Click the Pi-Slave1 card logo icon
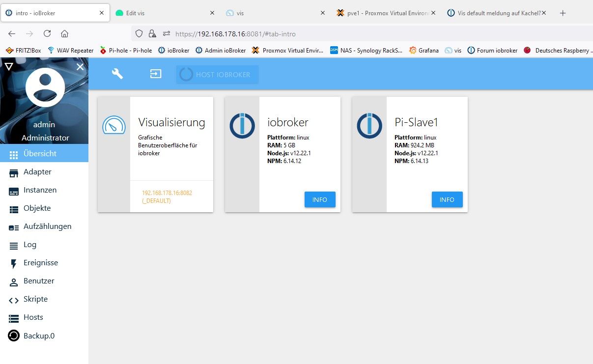The height and width of the screenshot is (364, 593). (x=369, y=125)
